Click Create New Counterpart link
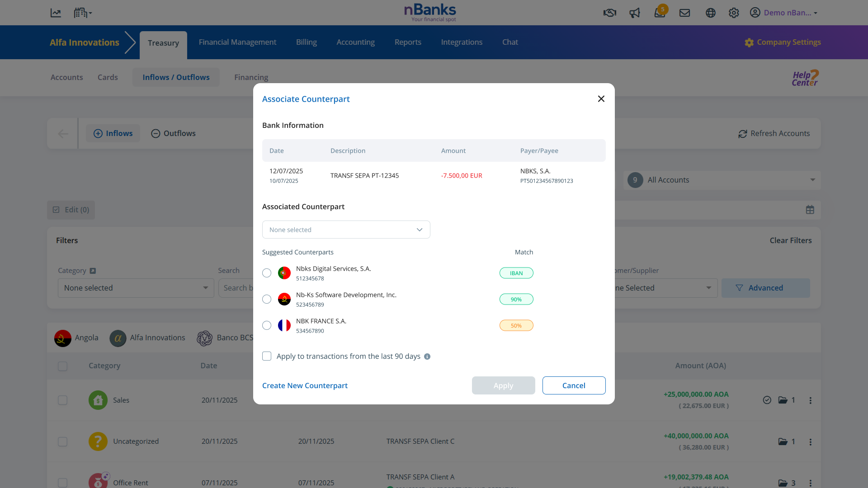This screenshot has width=868, height=488. pos(305,385)
